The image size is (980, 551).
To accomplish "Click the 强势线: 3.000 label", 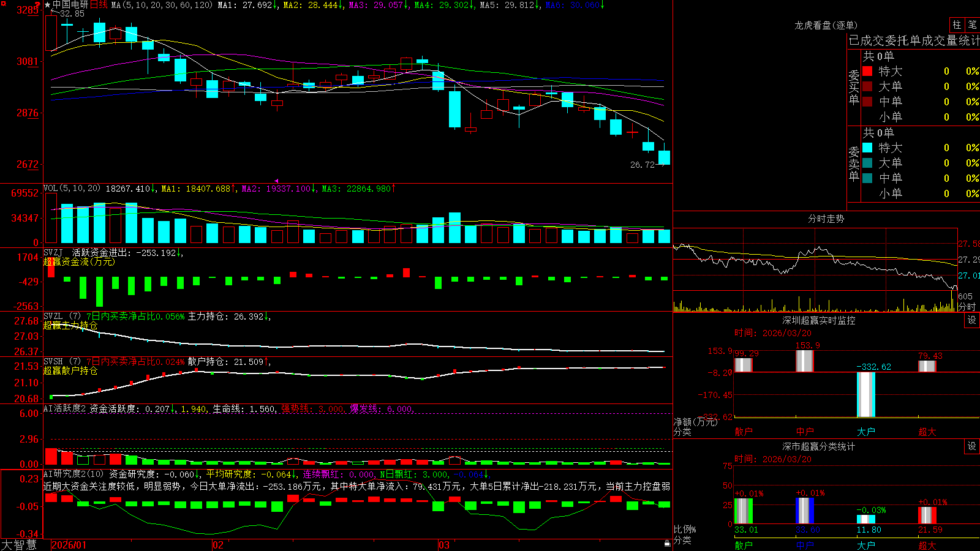I will coord(313,408).
